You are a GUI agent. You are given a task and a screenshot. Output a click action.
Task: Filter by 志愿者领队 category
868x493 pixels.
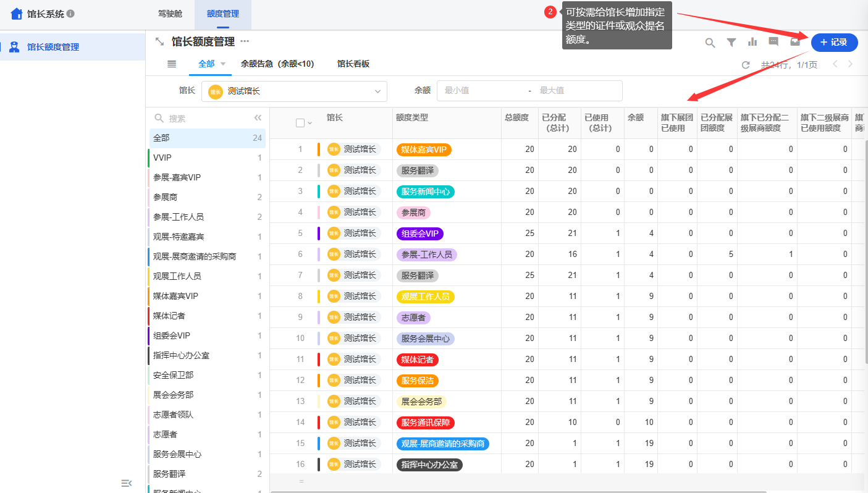[208, 415]
